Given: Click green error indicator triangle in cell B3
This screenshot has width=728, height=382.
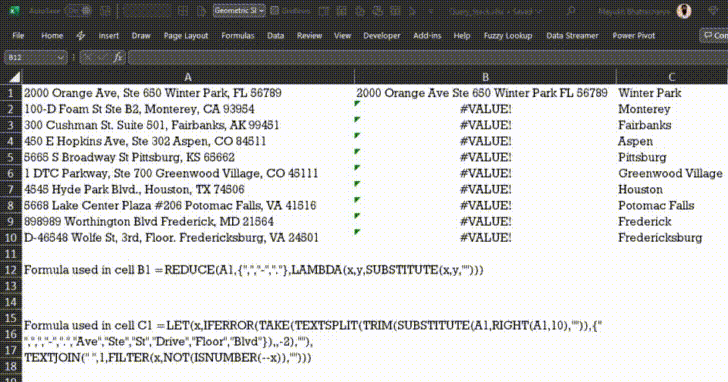Looking at the screenshot, I should 357,119.
